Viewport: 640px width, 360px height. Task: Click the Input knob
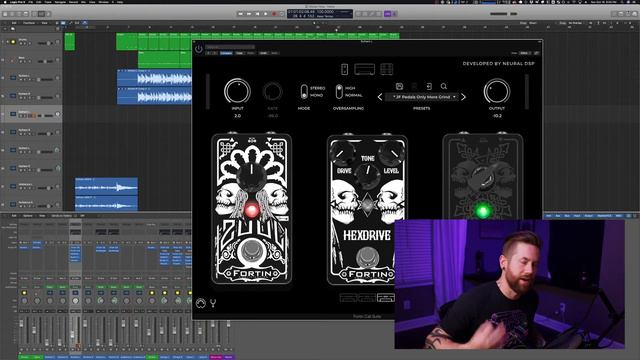click(237, 91)
